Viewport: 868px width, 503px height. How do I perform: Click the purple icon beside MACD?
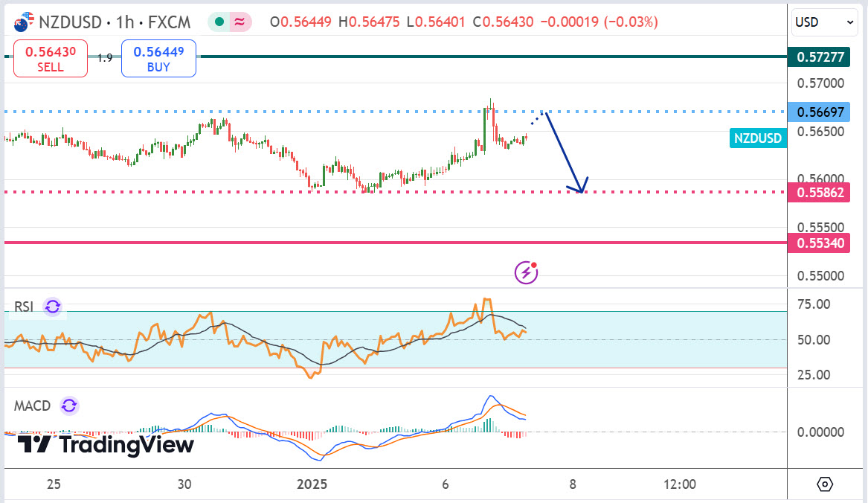click(x=68, y=406)
